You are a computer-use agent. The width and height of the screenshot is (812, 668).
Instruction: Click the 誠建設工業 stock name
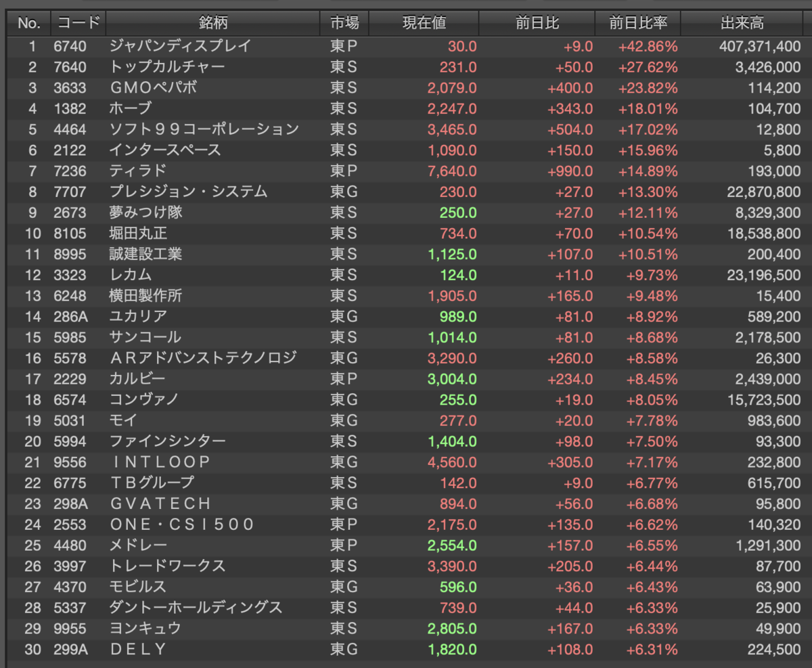[x=145, y=254]
